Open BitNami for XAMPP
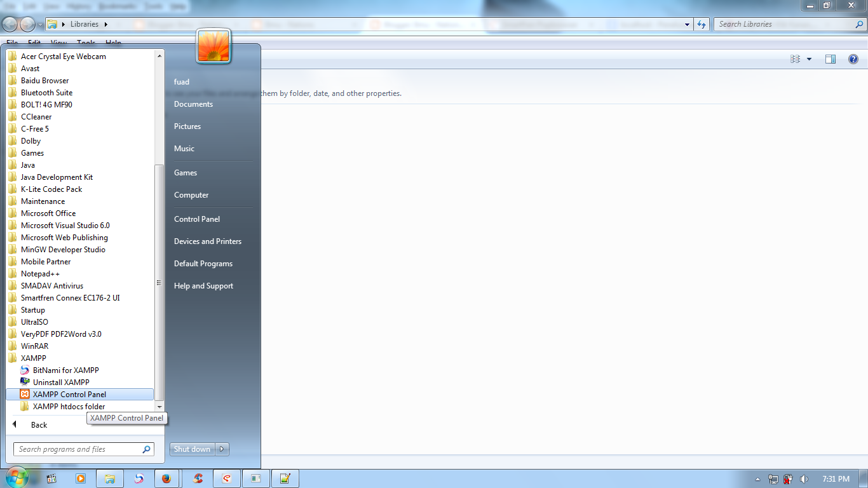 tap(67, 370)
